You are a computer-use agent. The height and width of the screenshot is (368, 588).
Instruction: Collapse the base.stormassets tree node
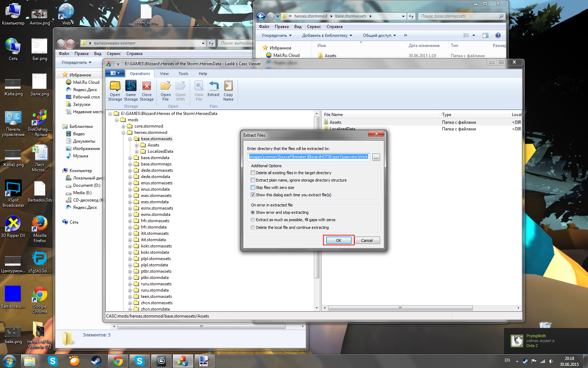point(130,139)
